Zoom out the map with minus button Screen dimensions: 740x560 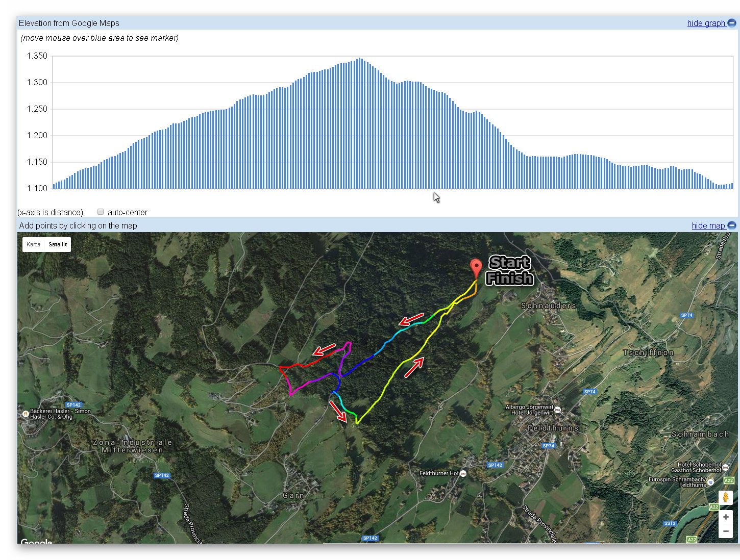point(725,531)
